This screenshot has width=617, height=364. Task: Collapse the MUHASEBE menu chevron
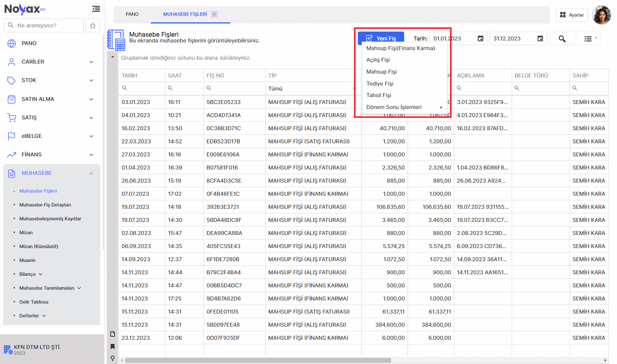coord(91,173)
